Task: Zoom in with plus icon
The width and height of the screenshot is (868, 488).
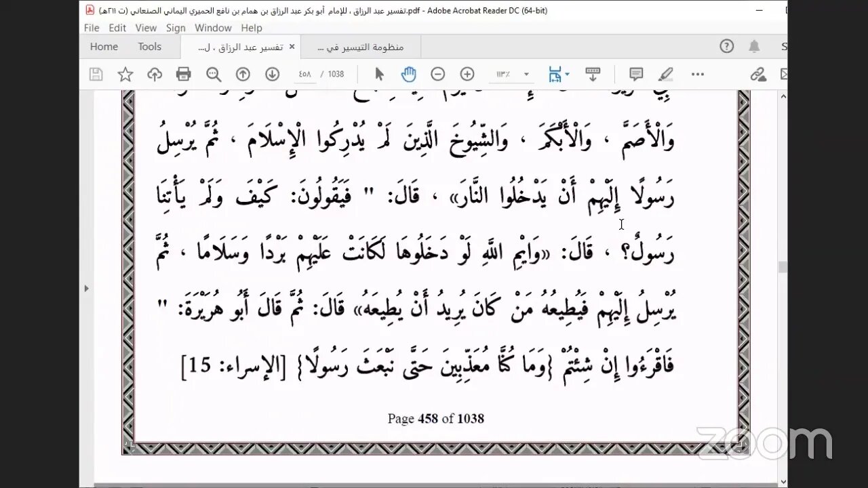Action: pyautogui.click(x=467, y=75)
